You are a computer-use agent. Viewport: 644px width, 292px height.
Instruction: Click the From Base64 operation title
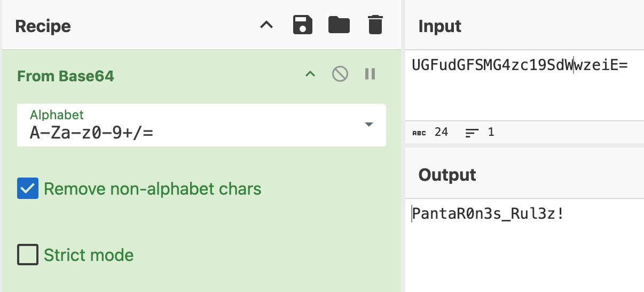66,76
